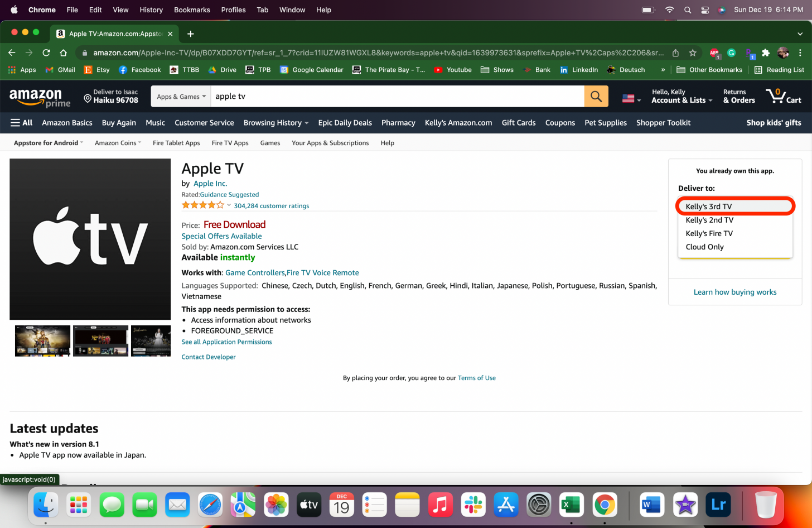This screenshot has width=812, height=528.
Task: Open Slack from the dock
Action: point(473,505)
